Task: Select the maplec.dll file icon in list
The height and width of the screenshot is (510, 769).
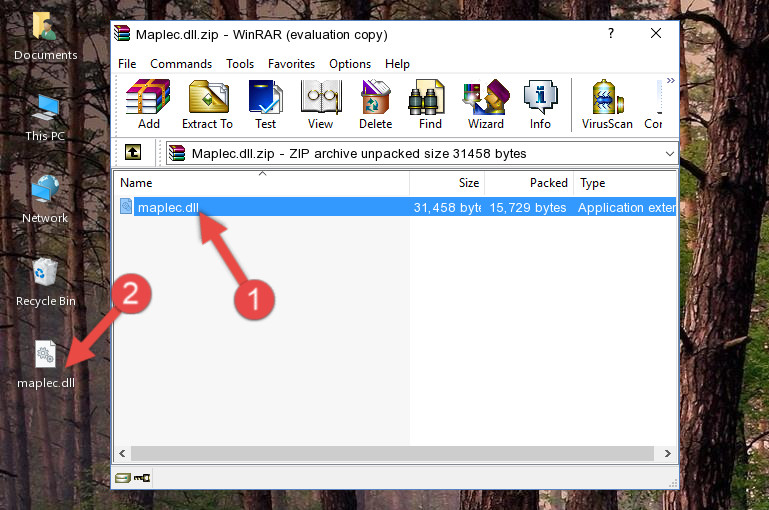Action: 126,206
